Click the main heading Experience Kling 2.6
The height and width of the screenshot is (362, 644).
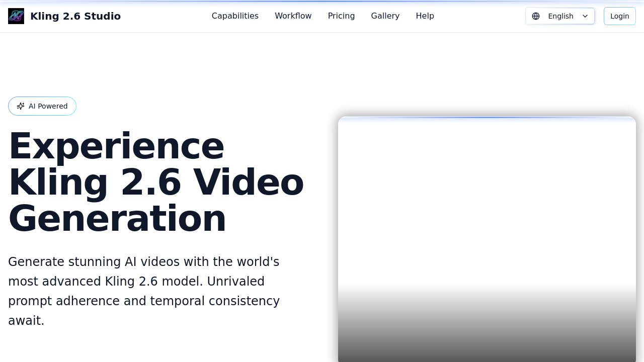click(156, 181)
